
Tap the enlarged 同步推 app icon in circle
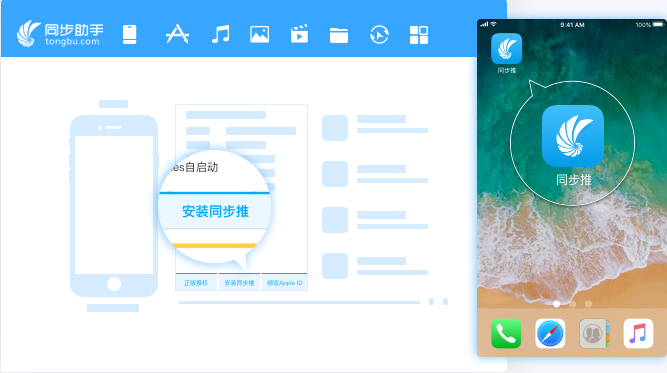[573, 136]
